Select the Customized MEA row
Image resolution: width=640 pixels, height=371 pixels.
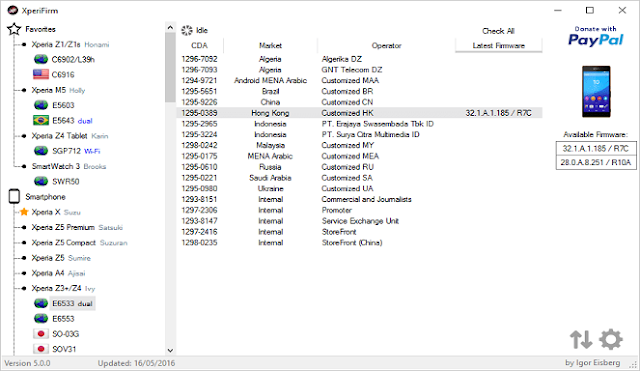359,156
